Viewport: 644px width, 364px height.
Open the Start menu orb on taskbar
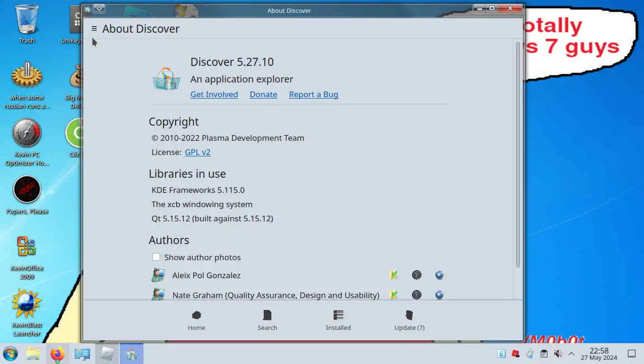click(10, 354)
